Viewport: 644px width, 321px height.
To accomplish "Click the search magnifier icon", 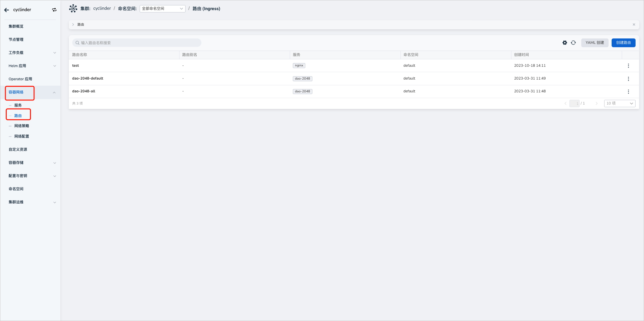I will (77, 43).
